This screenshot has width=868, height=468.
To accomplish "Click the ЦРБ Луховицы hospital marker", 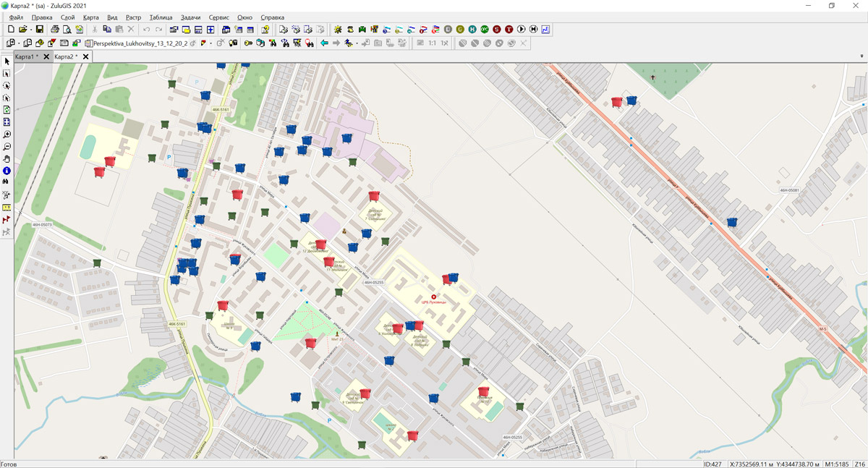I will [x=434, y=297].
